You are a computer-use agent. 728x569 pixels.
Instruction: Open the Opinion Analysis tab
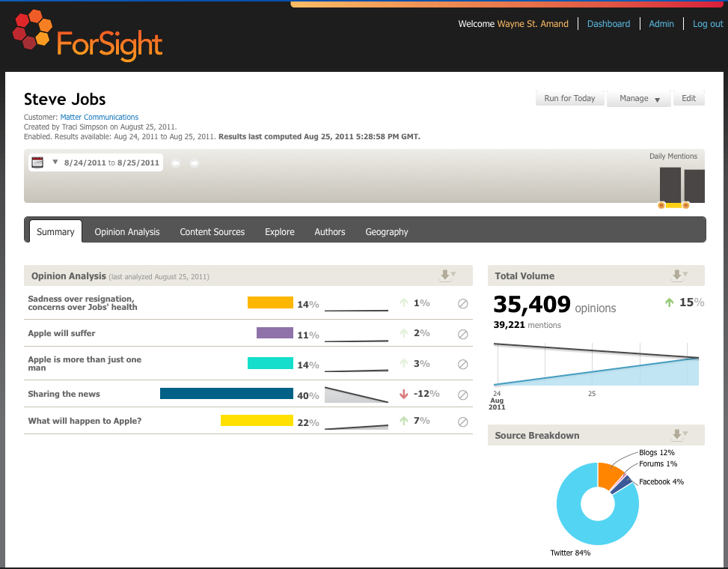pos(126,232)
